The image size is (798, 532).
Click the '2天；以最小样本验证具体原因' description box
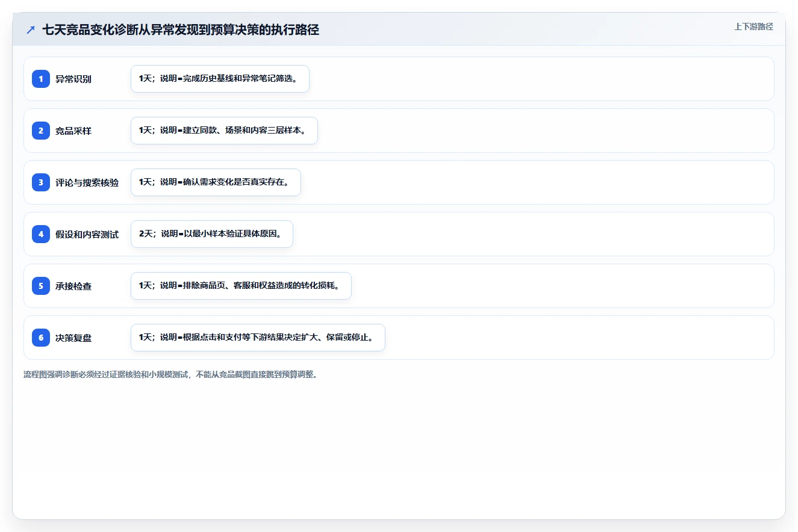pos(212,234)
